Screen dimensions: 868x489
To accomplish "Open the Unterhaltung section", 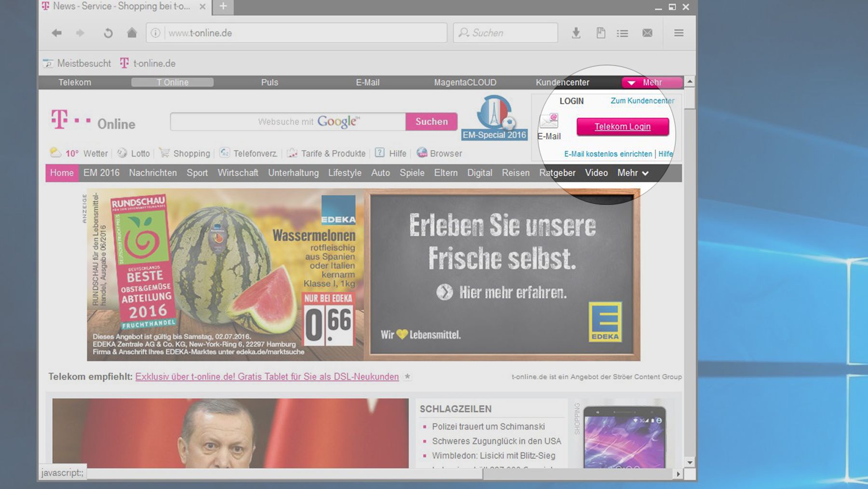I will click(x=293, y=173).
